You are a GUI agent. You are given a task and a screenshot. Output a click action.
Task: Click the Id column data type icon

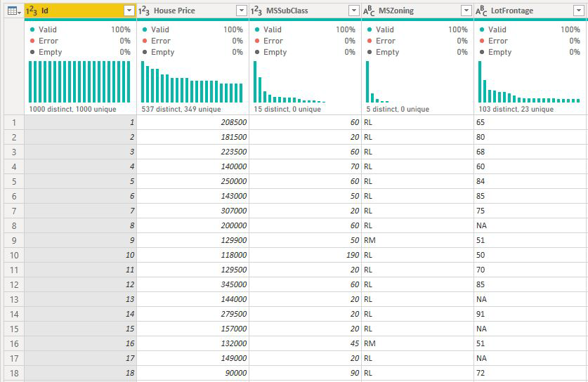click(32, 11)
